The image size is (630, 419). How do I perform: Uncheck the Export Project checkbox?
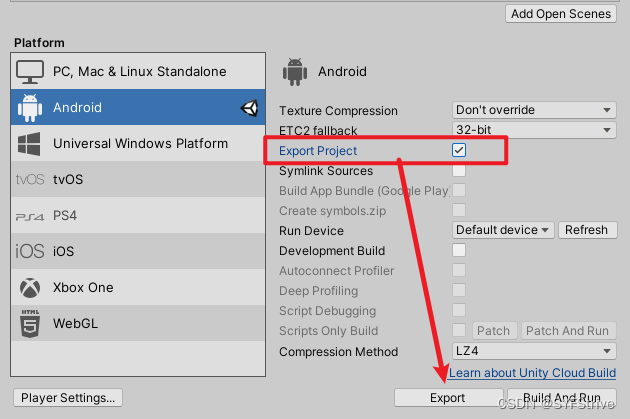pos(459,150)
